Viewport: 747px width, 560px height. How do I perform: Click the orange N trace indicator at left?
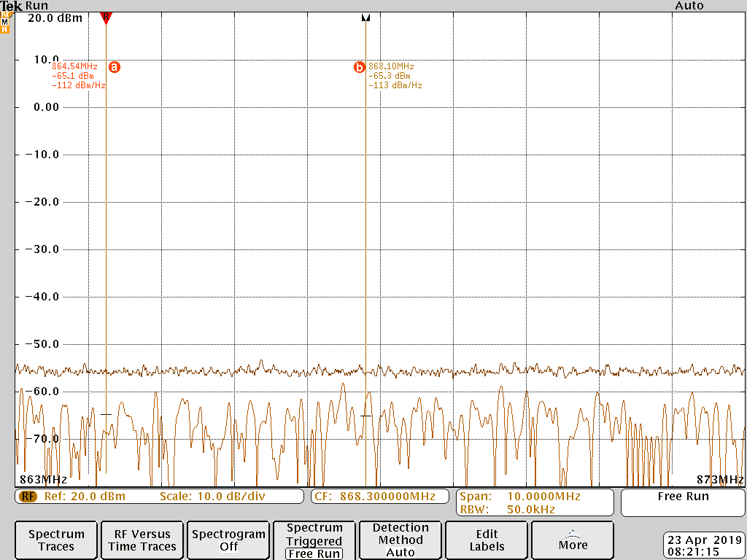5,29
